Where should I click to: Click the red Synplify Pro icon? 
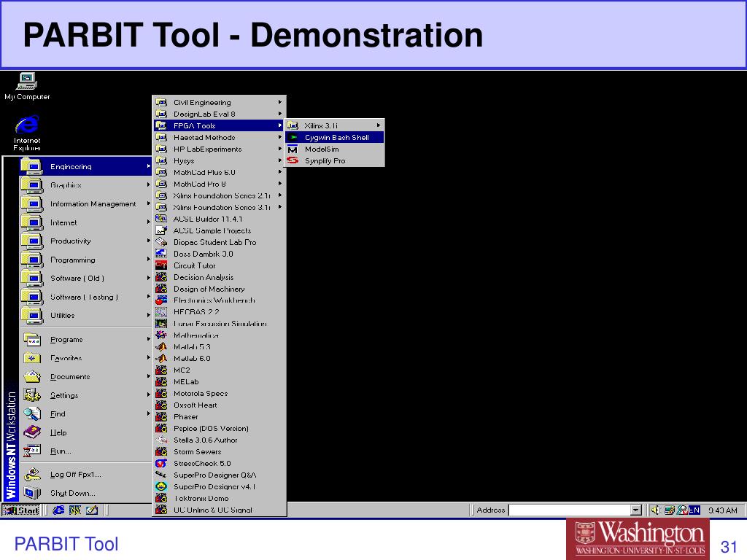click(293, 161)
